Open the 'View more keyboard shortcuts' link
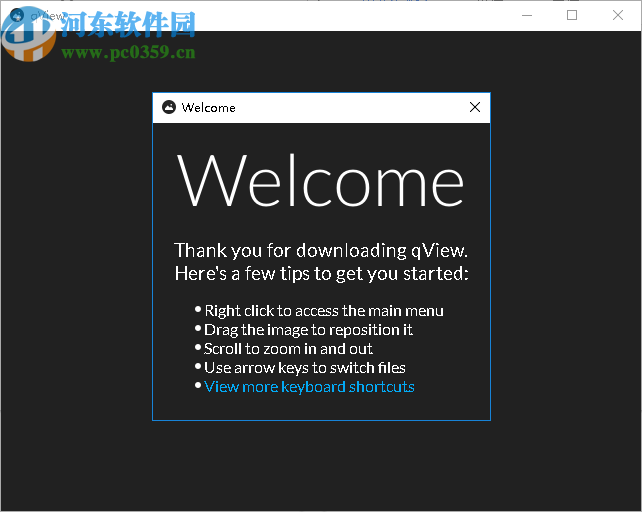Viewport: 642px width, 512px height. point(309,387)
